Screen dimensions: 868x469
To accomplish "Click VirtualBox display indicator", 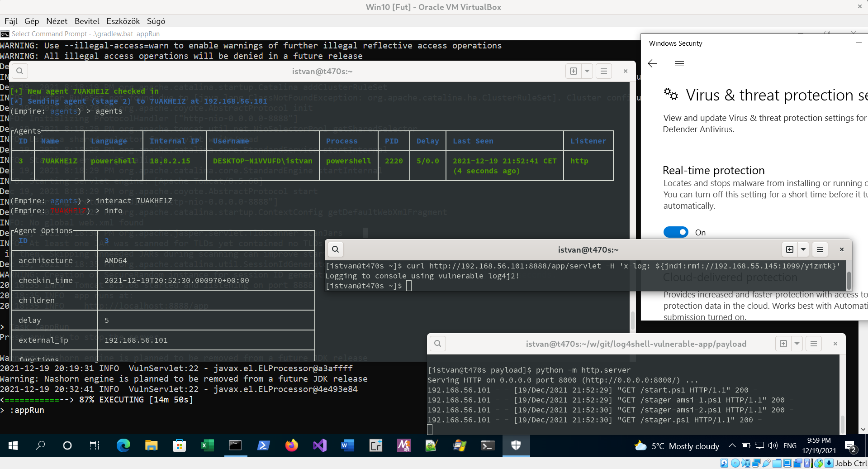I will (787, 463).
